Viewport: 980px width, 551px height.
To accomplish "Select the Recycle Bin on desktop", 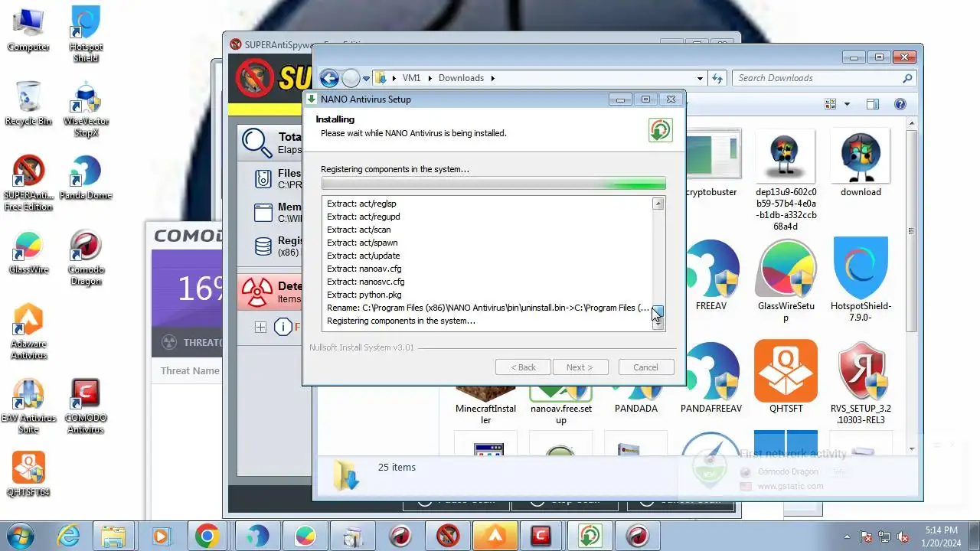I will (28, 103).
